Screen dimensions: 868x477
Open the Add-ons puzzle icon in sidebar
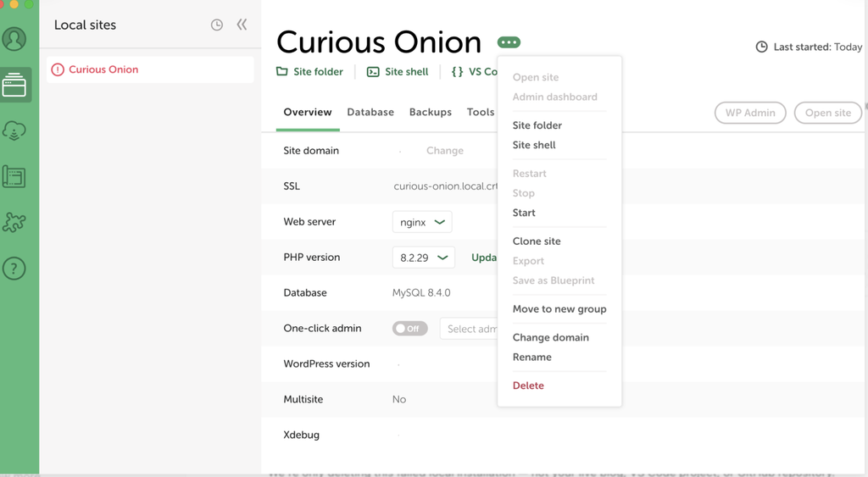(14, 223)
